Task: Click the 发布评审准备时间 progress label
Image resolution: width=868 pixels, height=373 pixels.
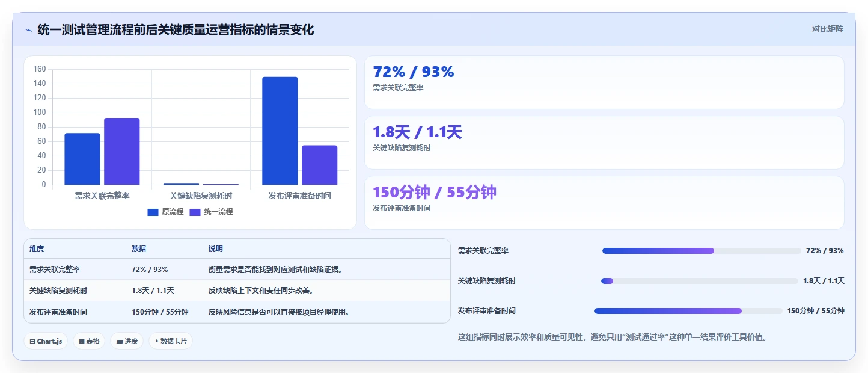Action: tap(487, 311)
